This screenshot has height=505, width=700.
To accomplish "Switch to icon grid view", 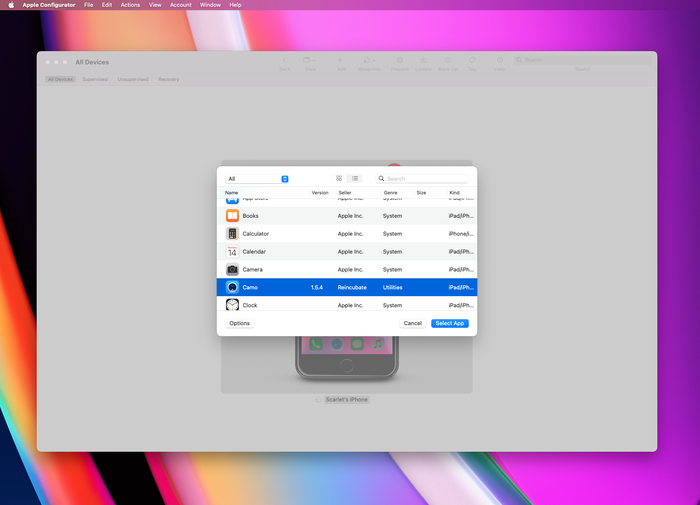I will 339,179.
